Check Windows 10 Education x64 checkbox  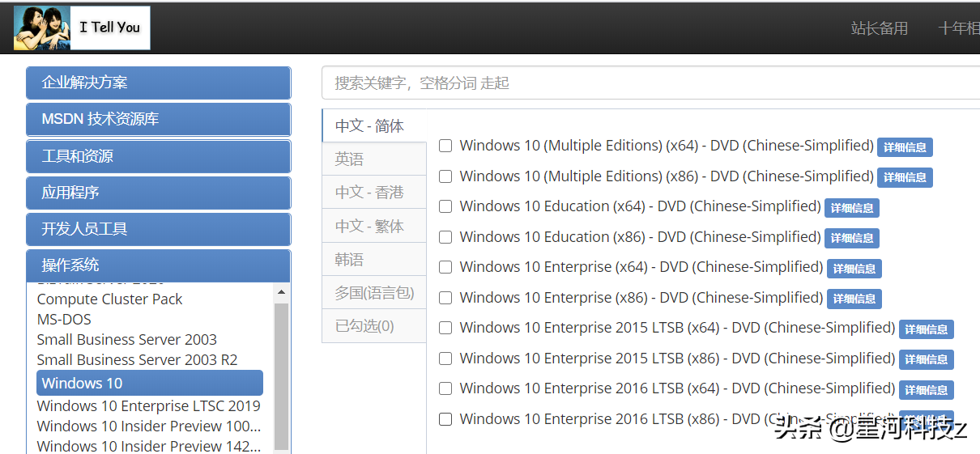pos(445,206)
